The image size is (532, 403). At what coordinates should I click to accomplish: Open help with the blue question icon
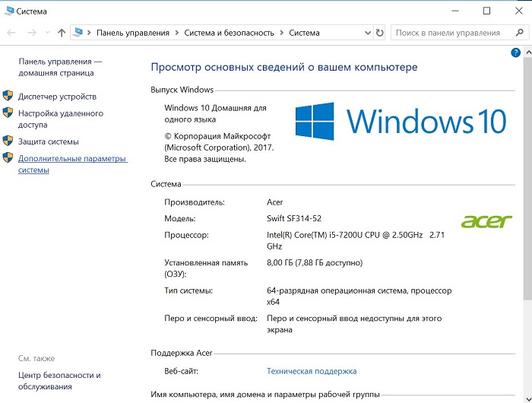pyautogui.click(x=515, y=52)
